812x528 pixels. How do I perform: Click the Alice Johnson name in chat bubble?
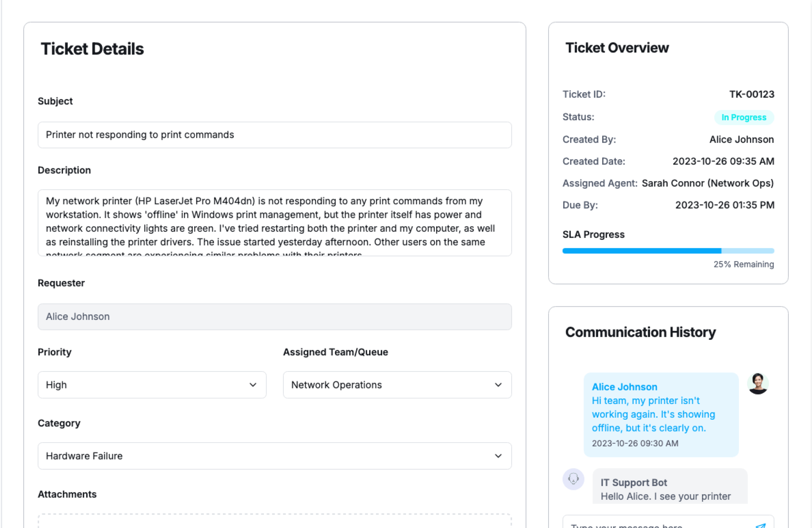pos(624,387)
